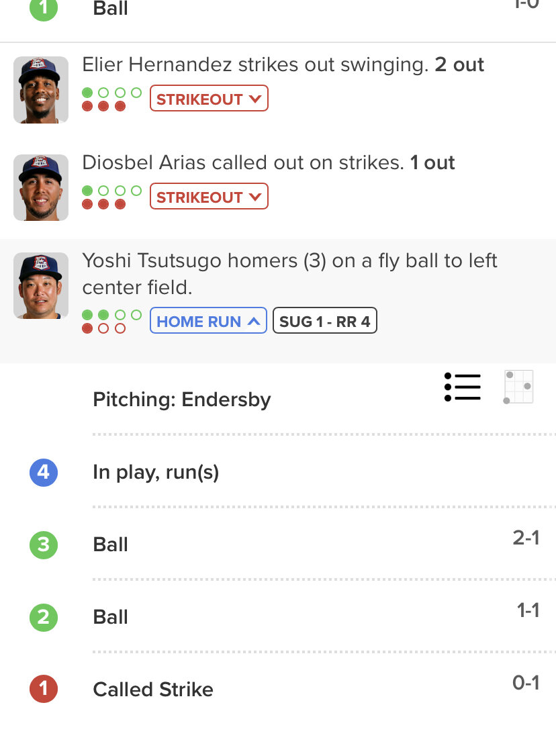The width and height of the screenshot is (556, 756).
Task: Switch to strike zone grid view icon
Action: click(x=518, y=387)
